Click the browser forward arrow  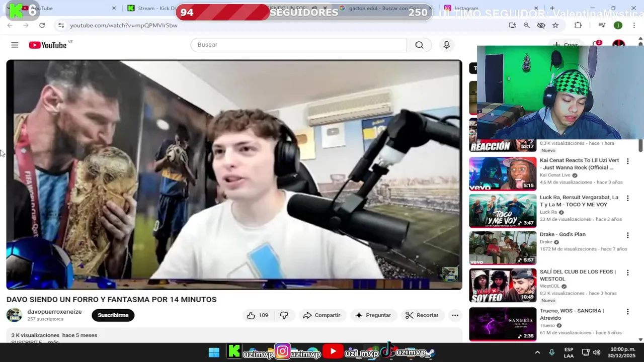pos(26,25)
